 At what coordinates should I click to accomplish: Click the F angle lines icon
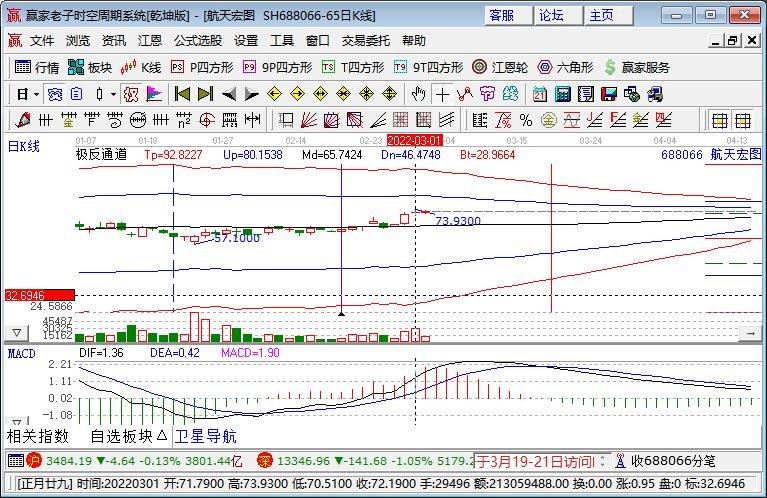click(618, 120)
